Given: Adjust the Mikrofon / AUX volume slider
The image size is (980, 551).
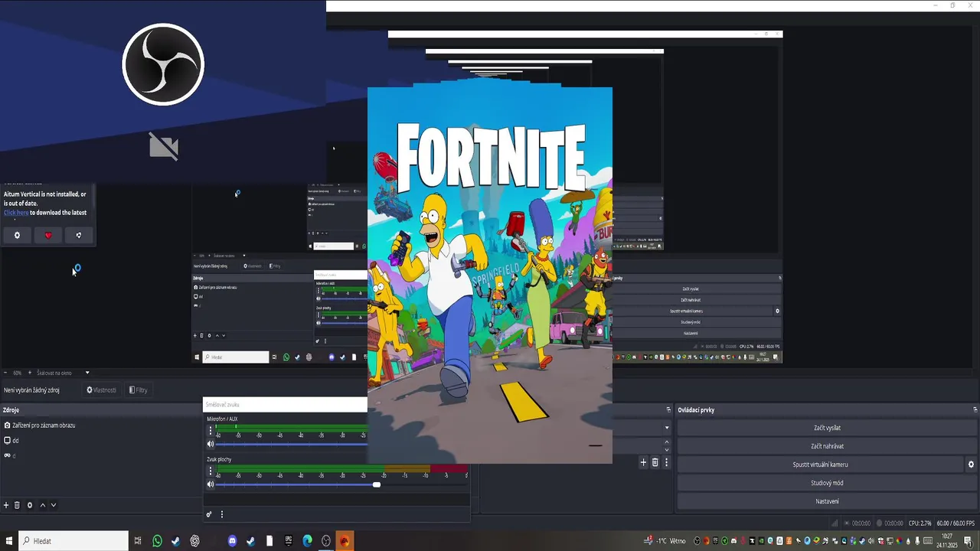Looking at the screenshot, I should (291, 444).
